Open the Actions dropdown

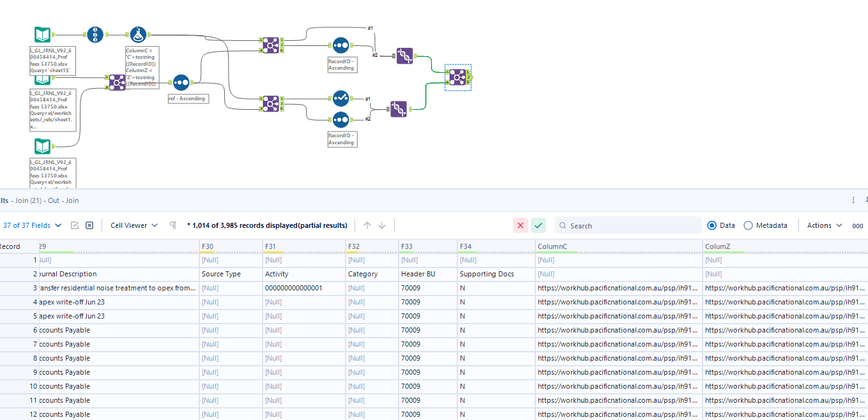coord(824,225)
